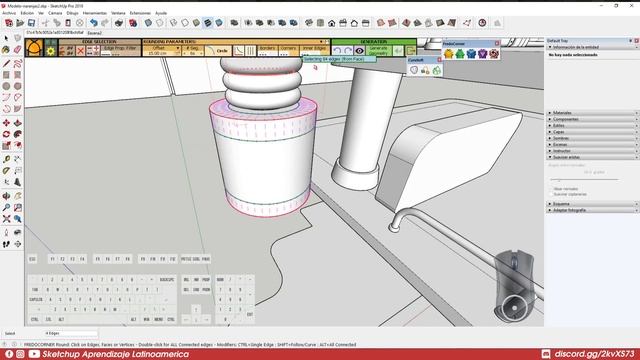This screenshot has width=640, height=360.
Task: Expand the Estilos panel
Action: 593,125
